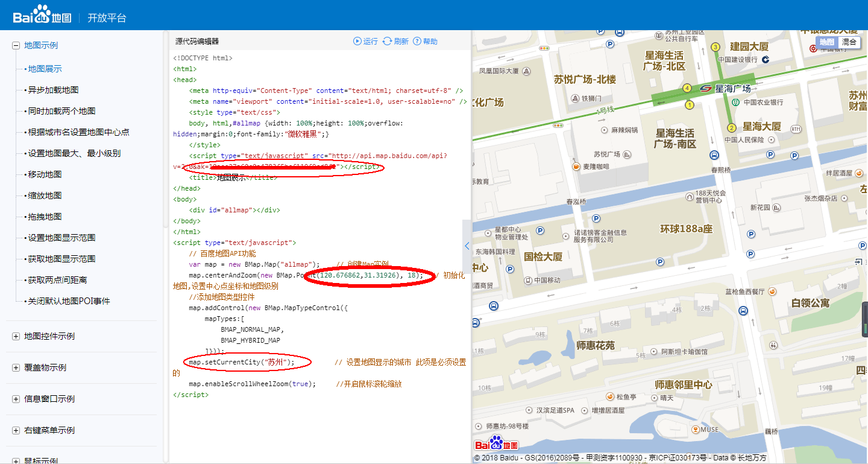This screenshot has height=464, width=868.
Task: Open the 关闭默认地图POI事件 example
Action: coord(69,301)
